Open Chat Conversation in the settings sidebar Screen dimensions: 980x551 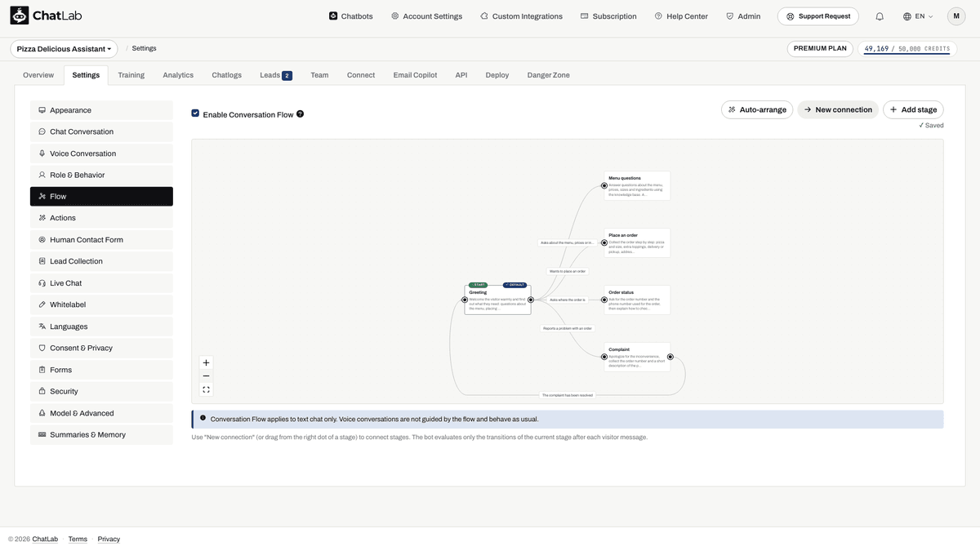[101, 131]
